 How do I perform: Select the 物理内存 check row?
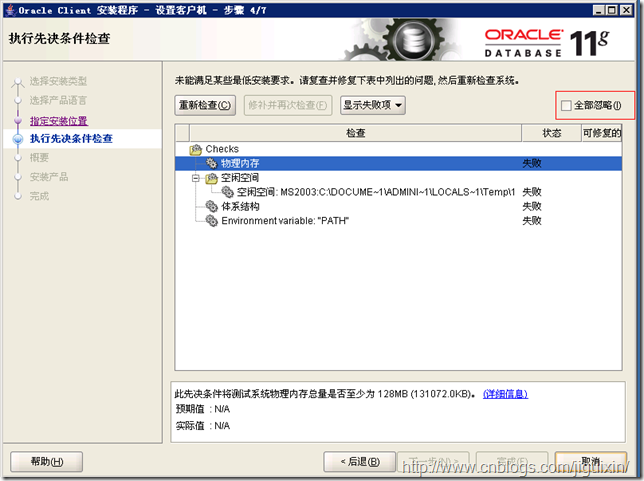click(x=398, y=163)
